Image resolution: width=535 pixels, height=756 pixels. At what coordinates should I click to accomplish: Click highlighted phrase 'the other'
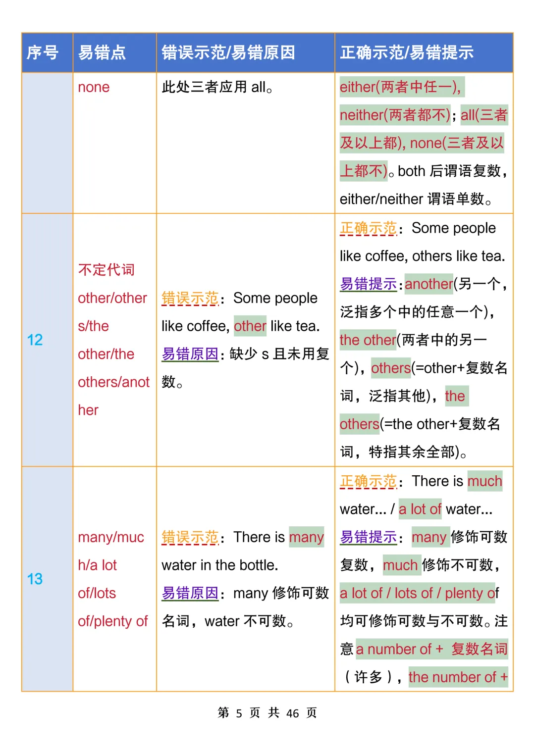368,340
